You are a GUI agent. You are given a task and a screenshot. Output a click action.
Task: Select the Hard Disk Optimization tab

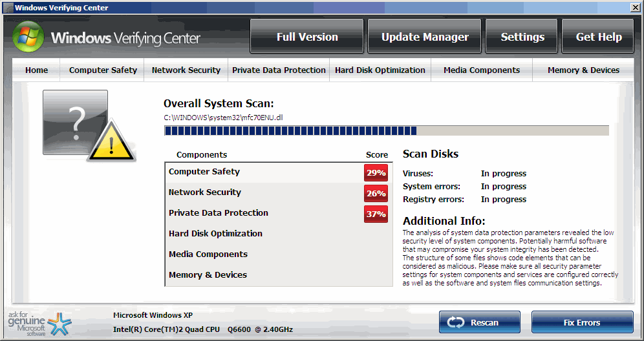pyautogui.click(x=380, y=70)
